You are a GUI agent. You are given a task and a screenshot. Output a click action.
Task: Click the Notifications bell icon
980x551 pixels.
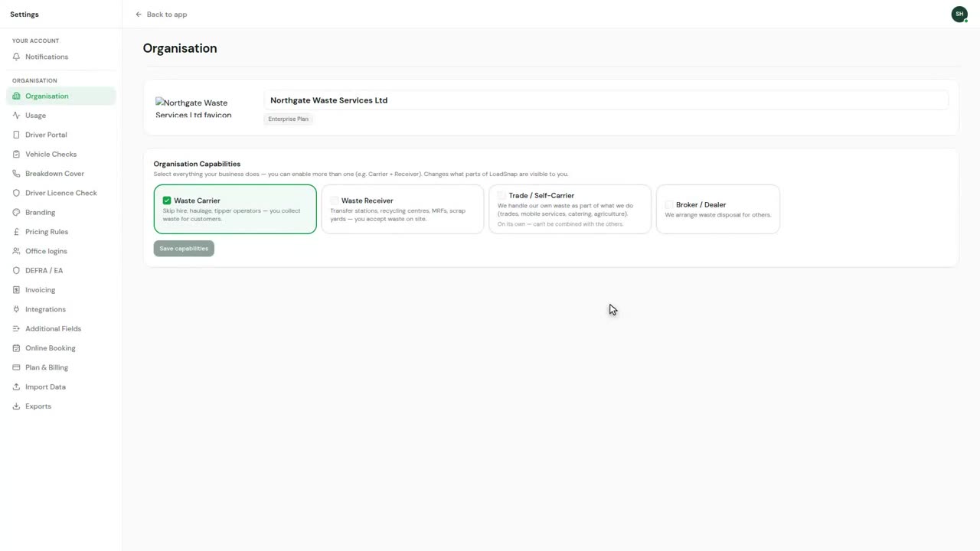point(17,57)
